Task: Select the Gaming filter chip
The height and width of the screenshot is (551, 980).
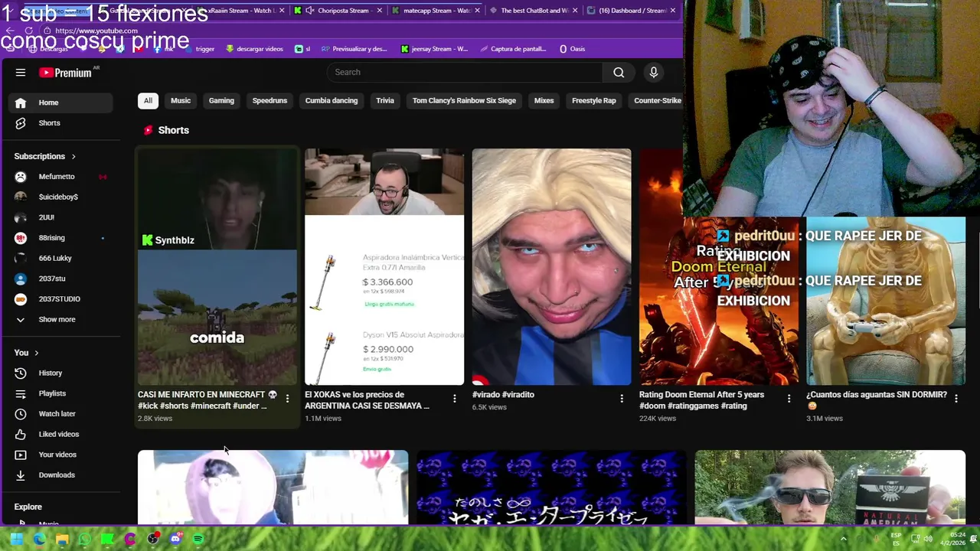Action: (221, 100)
